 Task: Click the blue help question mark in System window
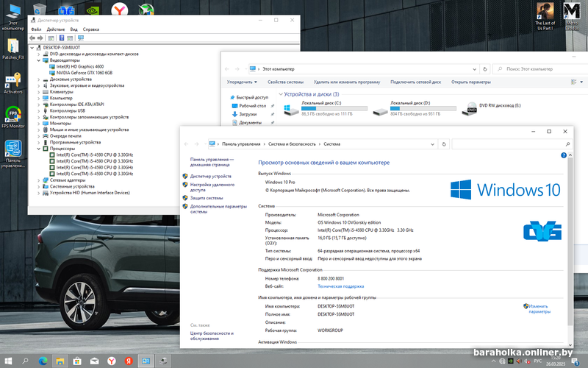[564, 155]
